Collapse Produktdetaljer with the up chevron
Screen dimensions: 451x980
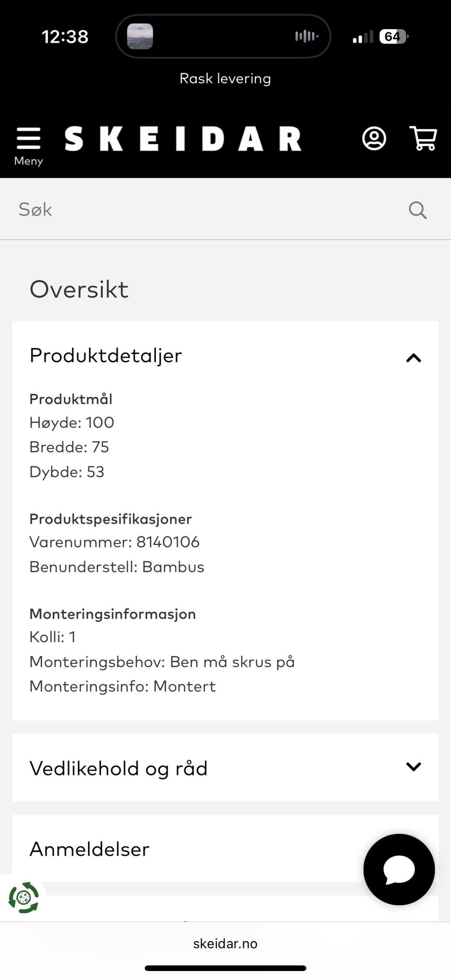[413, 358]
